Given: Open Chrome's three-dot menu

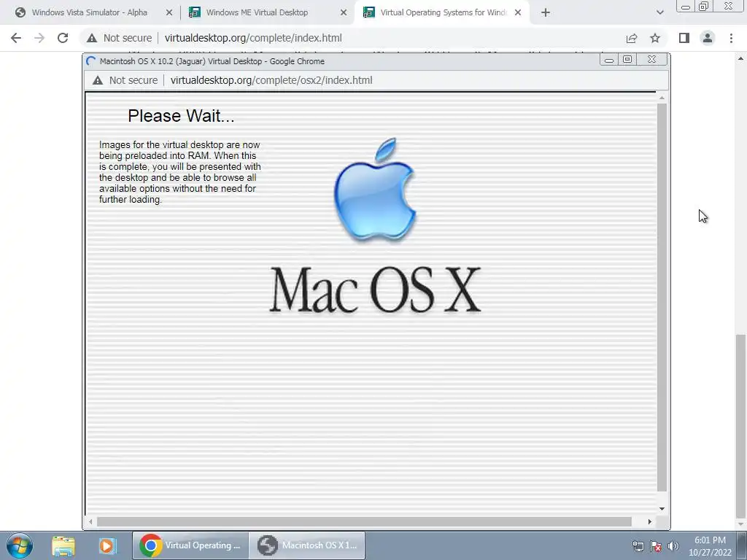Looking at the screenshot, I should pyautogui.click(x=731, y=38).
